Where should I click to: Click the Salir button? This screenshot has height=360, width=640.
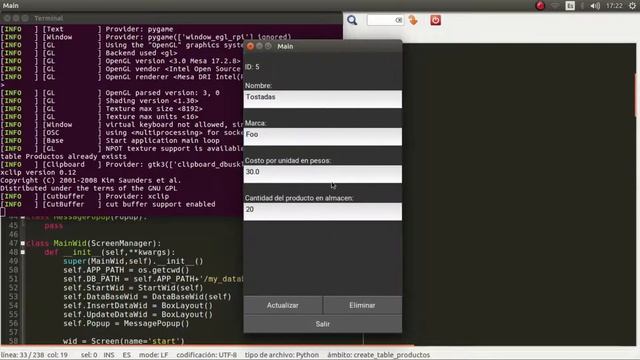(x=322, y=324)
